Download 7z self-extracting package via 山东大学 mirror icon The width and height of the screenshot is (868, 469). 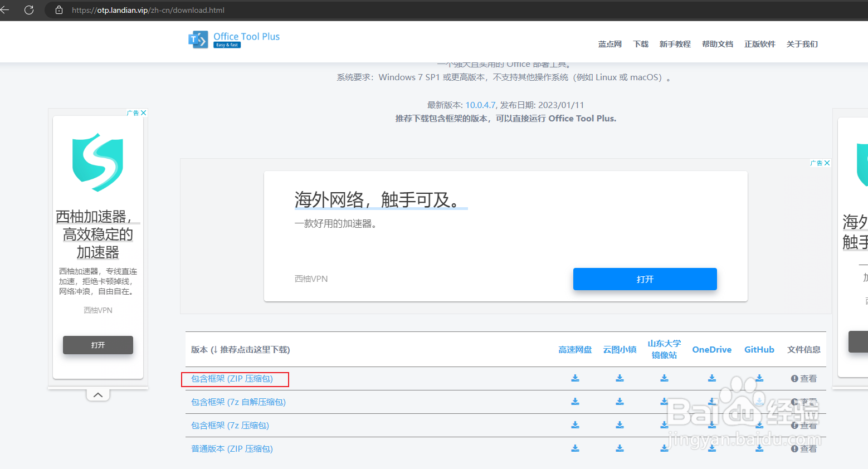point(665,402)
